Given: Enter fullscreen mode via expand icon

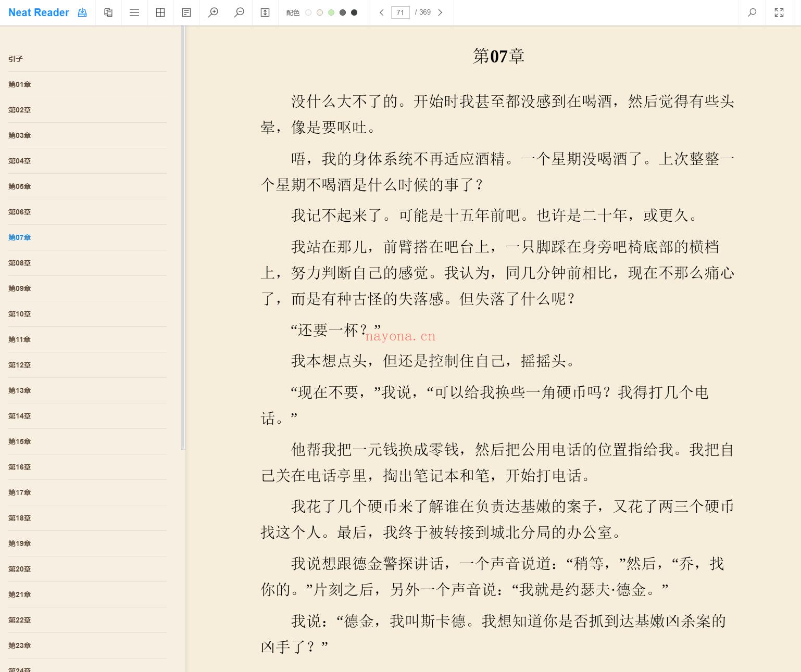Looking at the screenshot, I should tap(779, 12).
